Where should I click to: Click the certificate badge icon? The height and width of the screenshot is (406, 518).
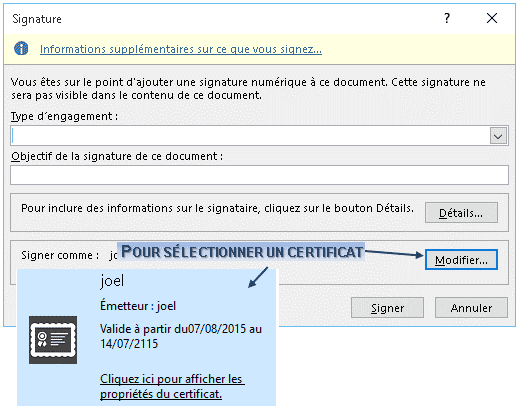(53, 340)
